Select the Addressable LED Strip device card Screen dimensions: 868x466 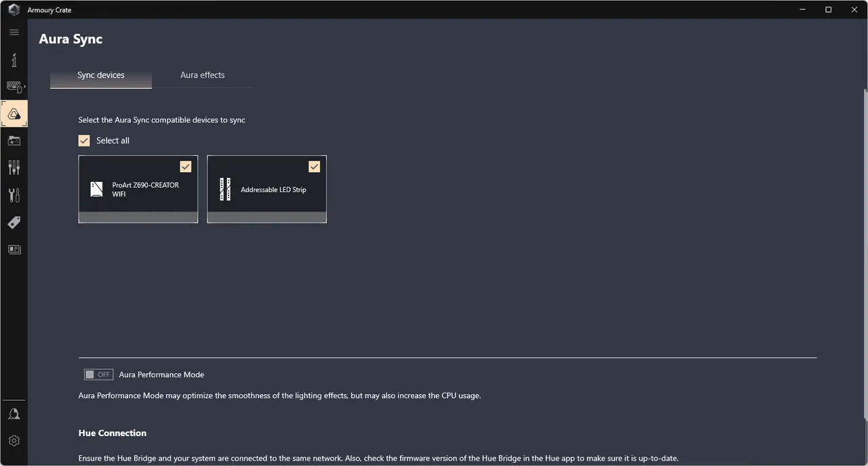[267, 189]
